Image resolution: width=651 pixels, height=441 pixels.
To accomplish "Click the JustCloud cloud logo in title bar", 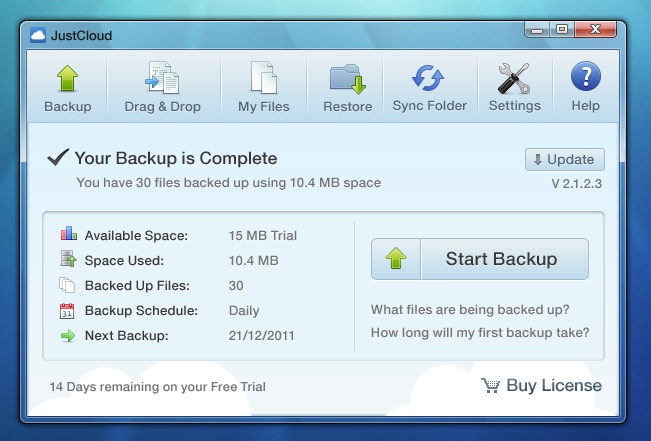I will (x=39, y=36).
